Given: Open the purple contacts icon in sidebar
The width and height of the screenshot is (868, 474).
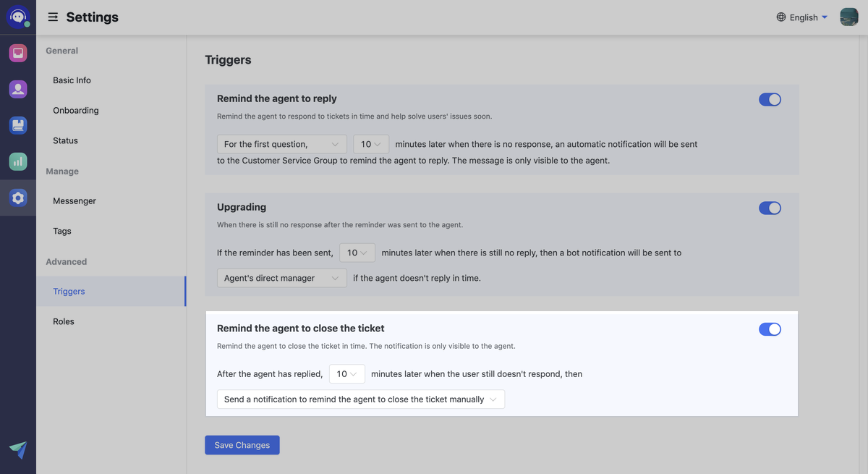Looking at the screenshot, I should [x=18, y=89].
